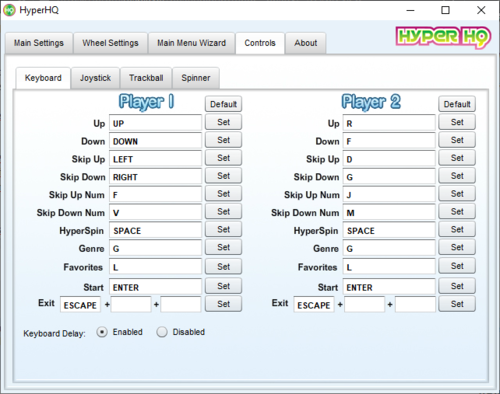This screenshot has height=394, width=500.
Task: Set the Player 1 Up key
Action: coord(223,122)
